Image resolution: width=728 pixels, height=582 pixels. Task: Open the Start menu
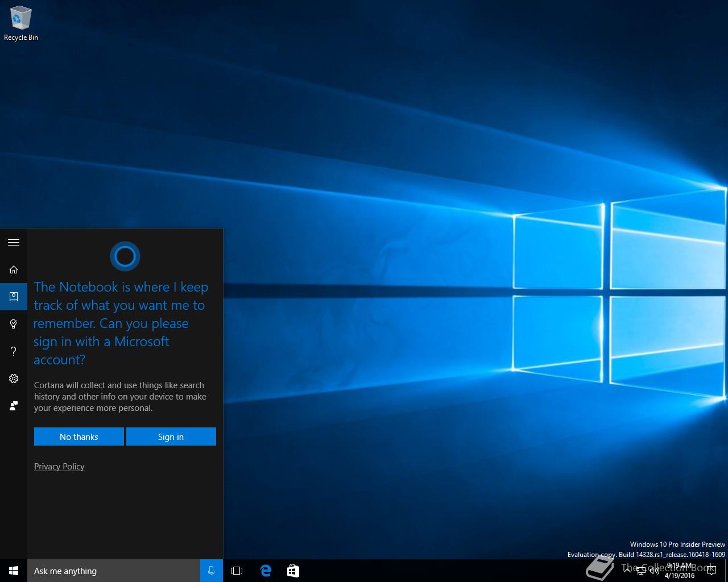(14, 571)
